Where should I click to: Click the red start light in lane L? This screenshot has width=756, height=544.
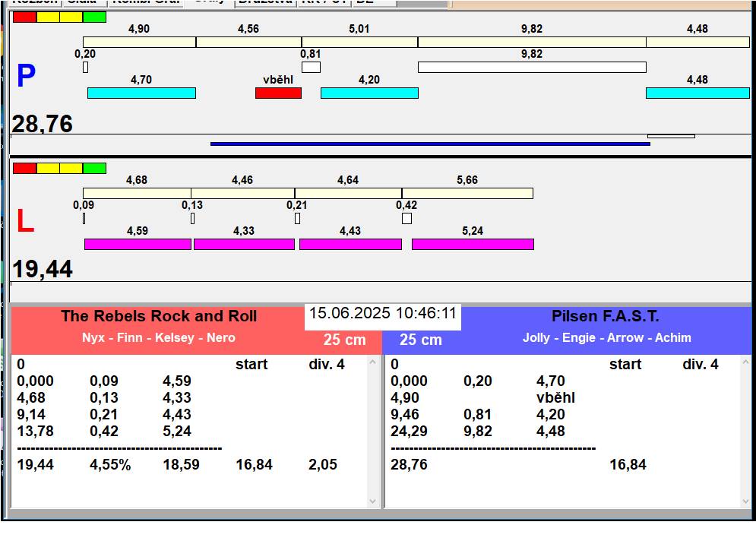click(x=24, y=168)
